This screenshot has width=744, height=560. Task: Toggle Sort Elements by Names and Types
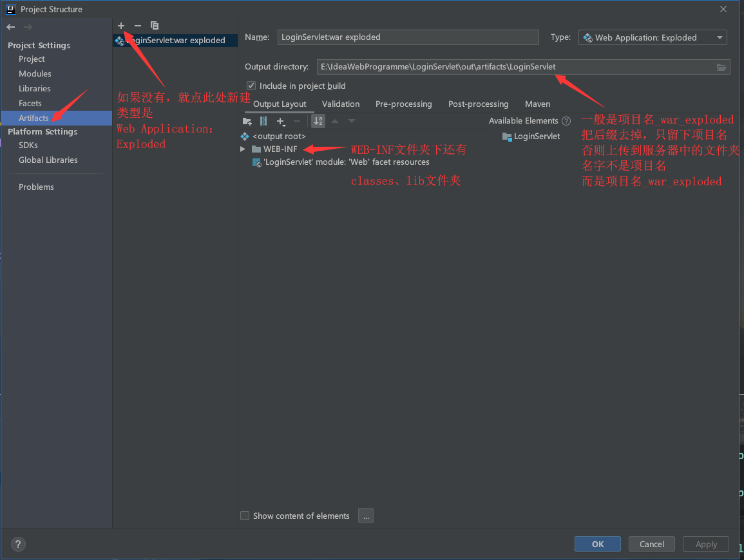coord(318,122)
